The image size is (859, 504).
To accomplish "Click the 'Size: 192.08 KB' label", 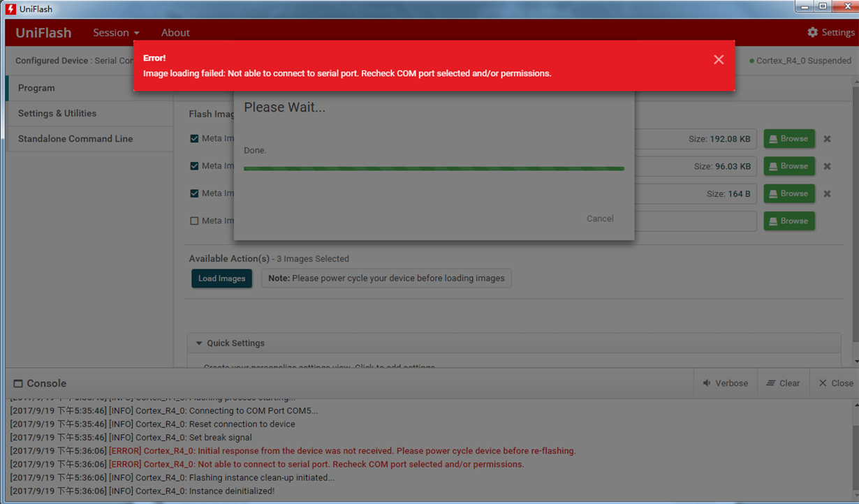I will (x=719, y=139).
